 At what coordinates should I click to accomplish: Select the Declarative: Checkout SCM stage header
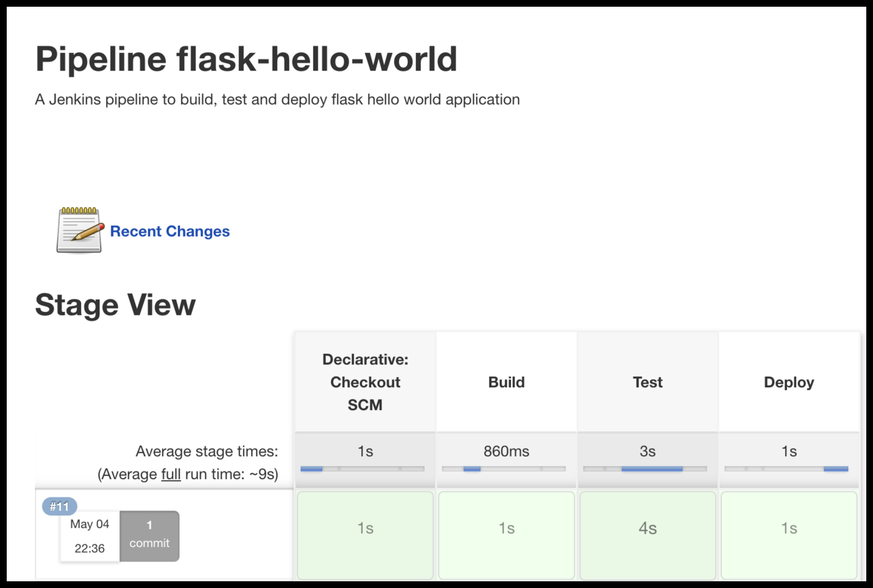(365, 382)
